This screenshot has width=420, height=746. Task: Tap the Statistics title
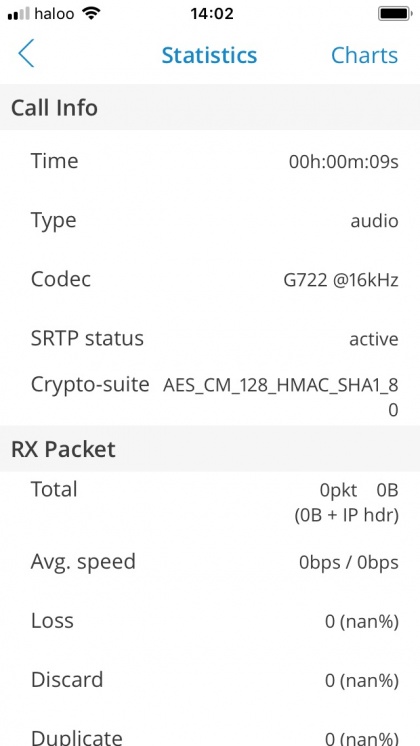tap(209, 55)
